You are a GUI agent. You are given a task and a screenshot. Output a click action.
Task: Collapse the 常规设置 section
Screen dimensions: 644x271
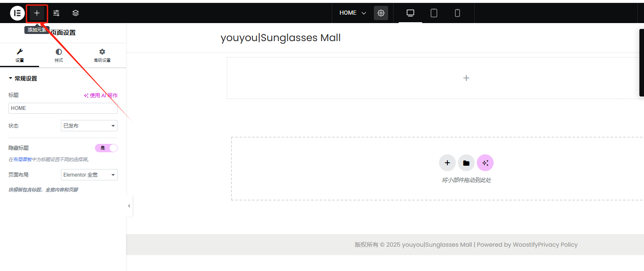coord(23,78)
